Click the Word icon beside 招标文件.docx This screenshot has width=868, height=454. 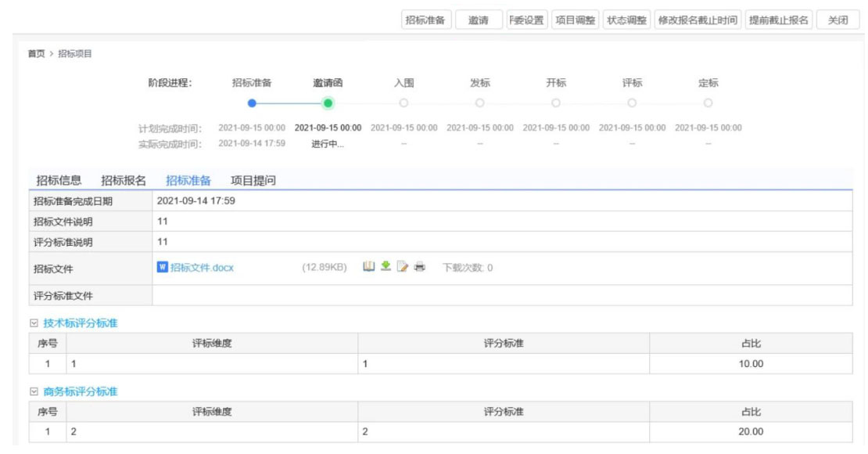tap(163, 267)
